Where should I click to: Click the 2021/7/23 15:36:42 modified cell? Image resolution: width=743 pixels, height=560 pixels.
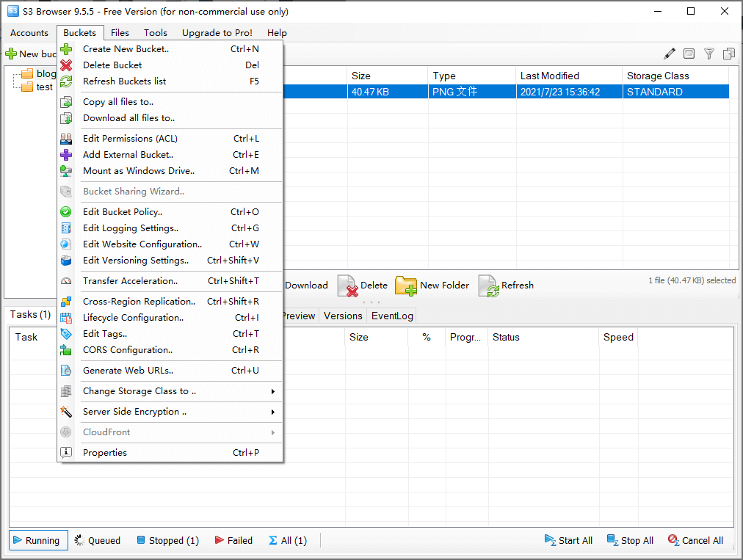click(568, 92)
